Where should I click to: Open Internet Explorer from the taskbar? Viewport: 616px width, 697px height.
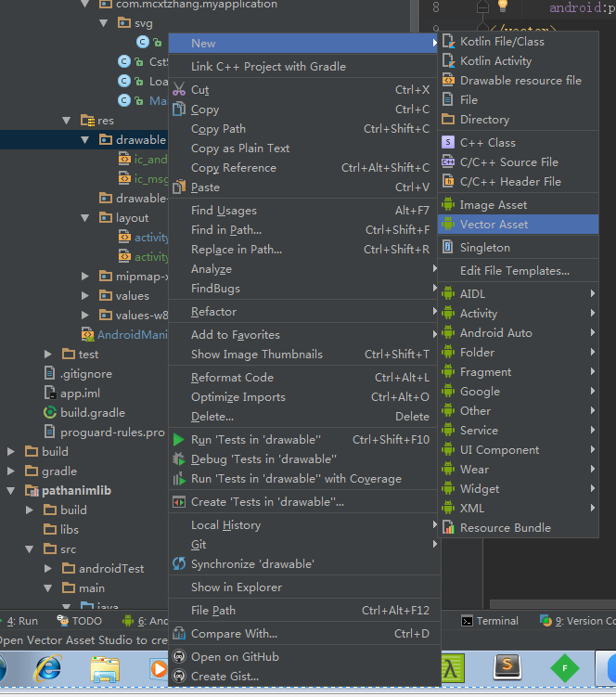coord(47,668)
